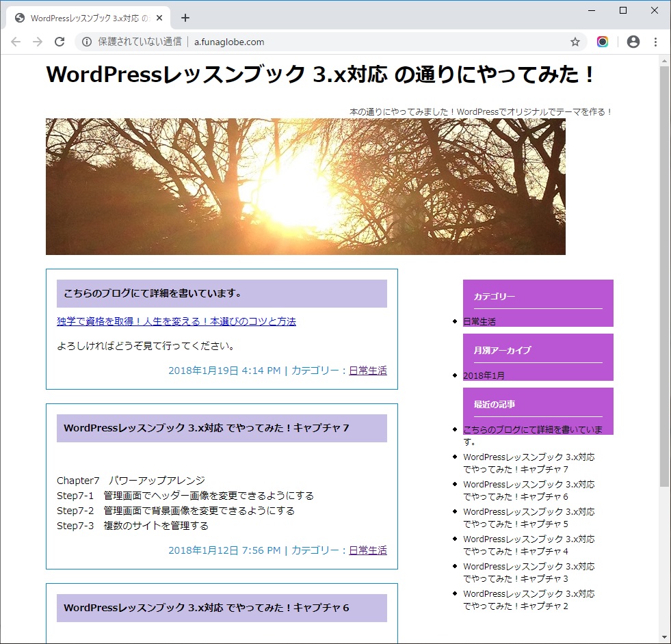
Task: Open sidebar recent post キャプチャ６
Action: pos(529,490)
